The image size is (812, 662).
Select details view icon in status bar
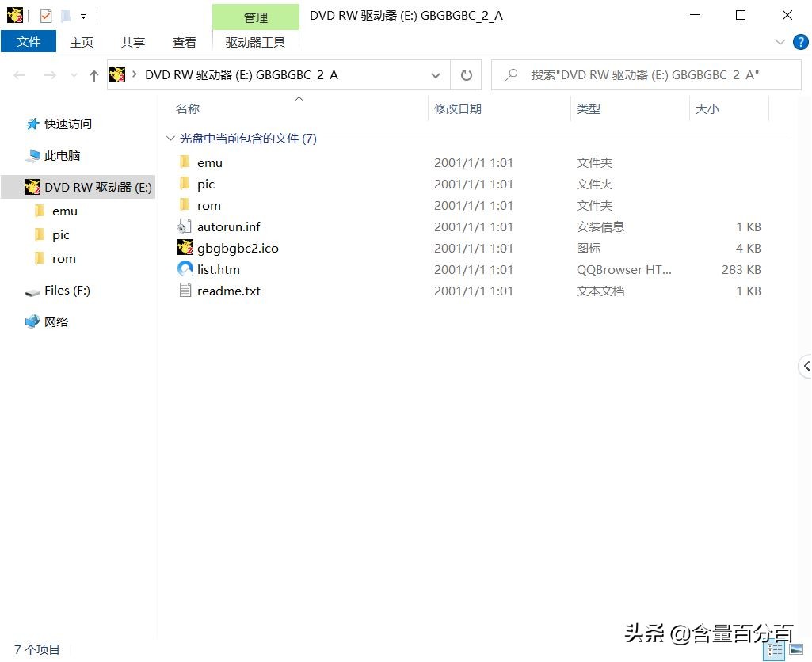pos(775,649)
